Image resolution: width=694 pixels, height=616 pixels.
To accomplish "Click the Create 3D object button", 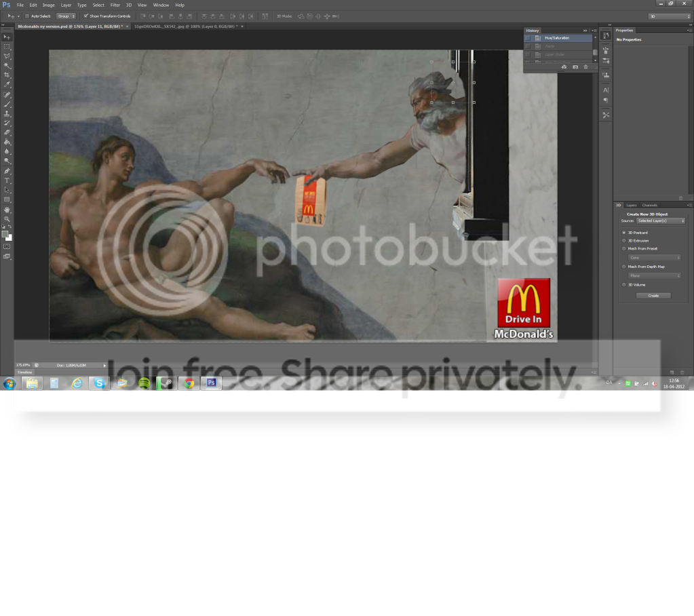I will (653, 296).
